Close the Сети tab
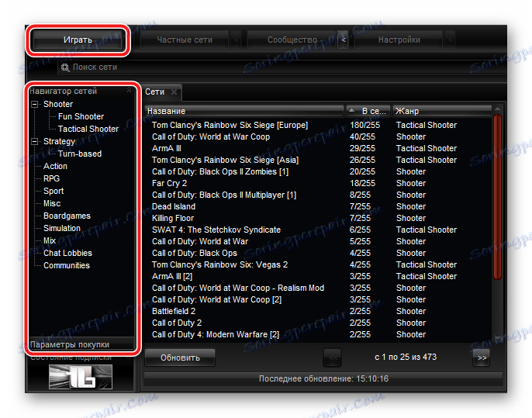The height and width of the screenshot is (418, 532). coord(174,92)
